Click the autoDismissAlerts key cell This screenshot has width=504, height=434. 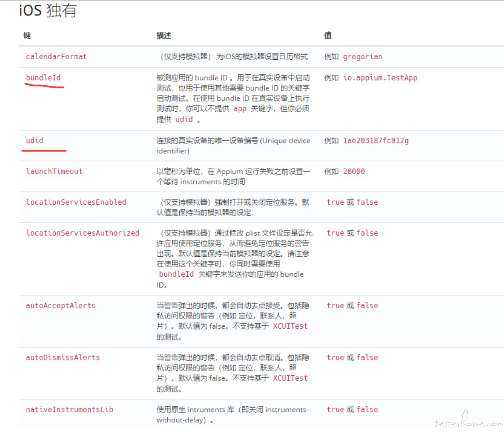tap(63, 357)
